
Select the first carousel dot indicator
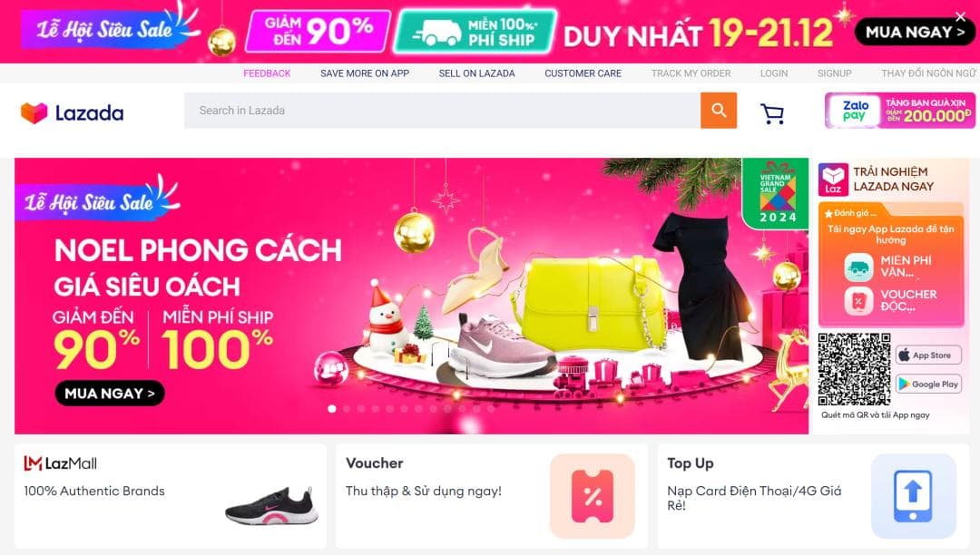coord(332,409)
